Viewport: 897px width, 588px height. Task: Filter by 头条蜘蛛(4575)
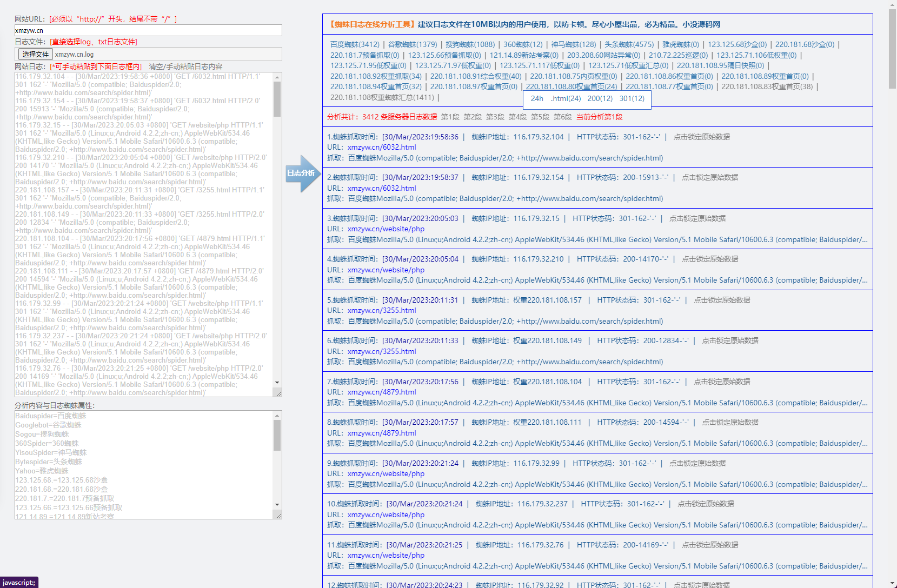629,44
